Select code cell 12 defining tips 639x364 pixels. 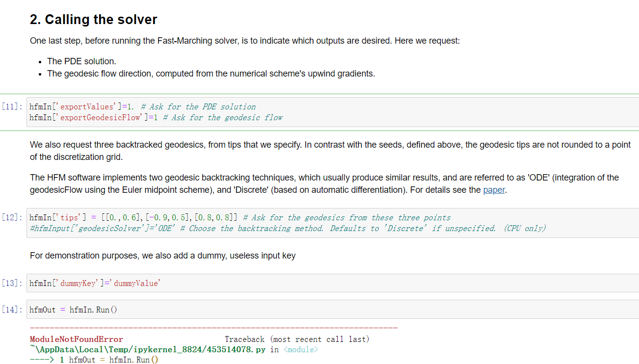click(x=333, y=223)
